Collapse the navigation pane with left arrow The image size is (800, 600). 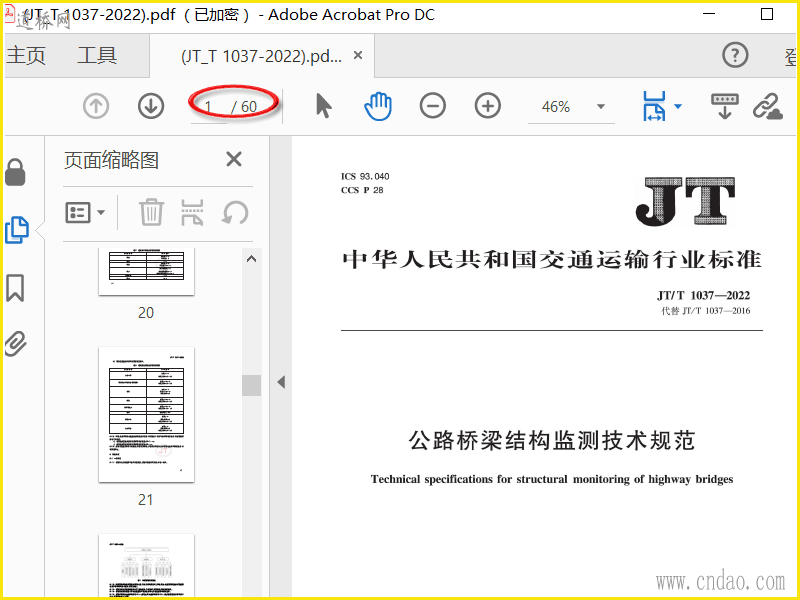pos(281,382)
